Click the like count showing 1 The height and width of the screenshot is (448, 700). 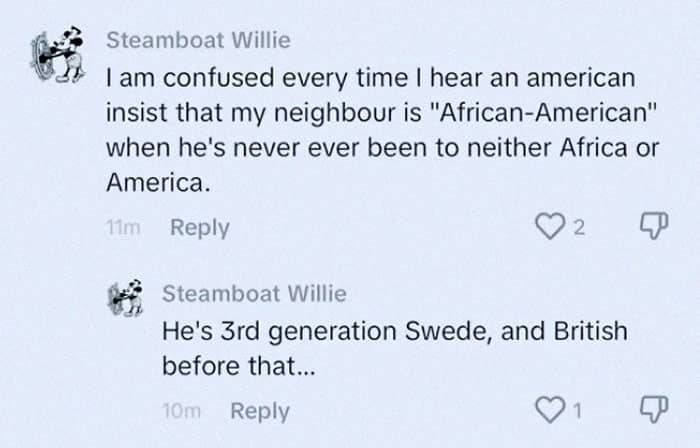click(578, 410)
